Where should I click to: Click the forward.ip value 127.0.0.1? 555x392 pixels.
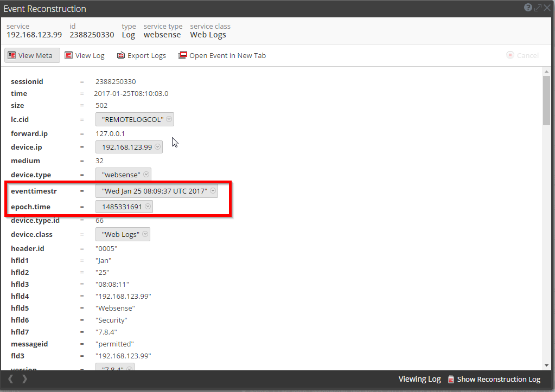tap(110, 133)
